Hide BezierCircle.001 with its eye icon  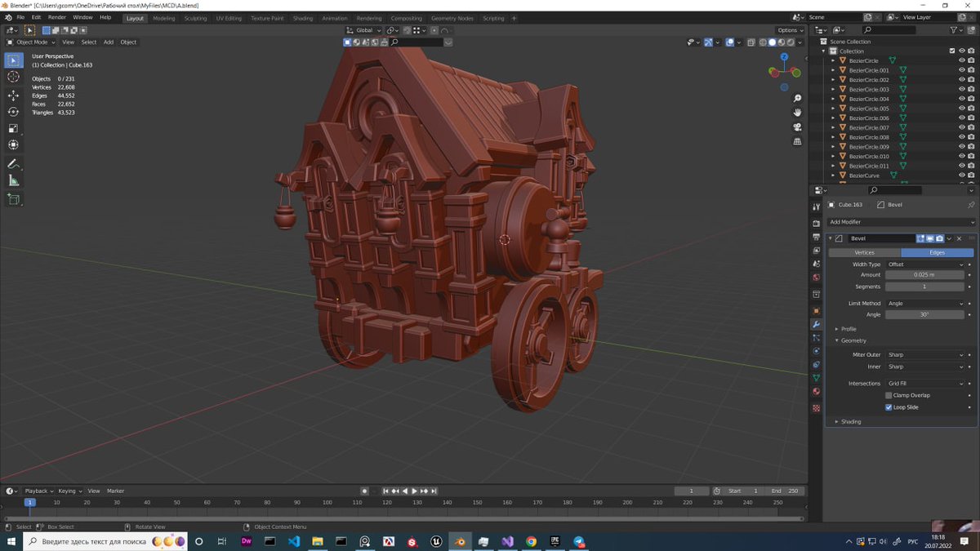pyautogui.click(x=961, y=70)
